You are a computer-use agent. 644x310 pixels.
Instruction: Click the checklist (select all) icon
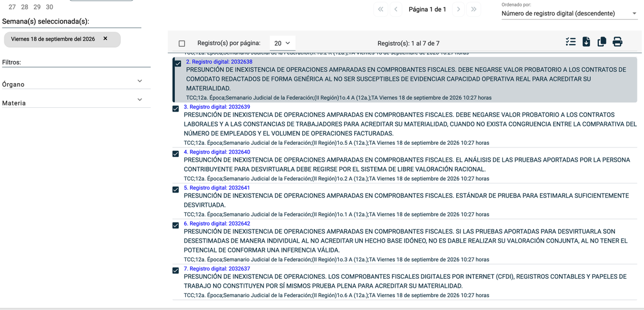[x=570, y=42]
